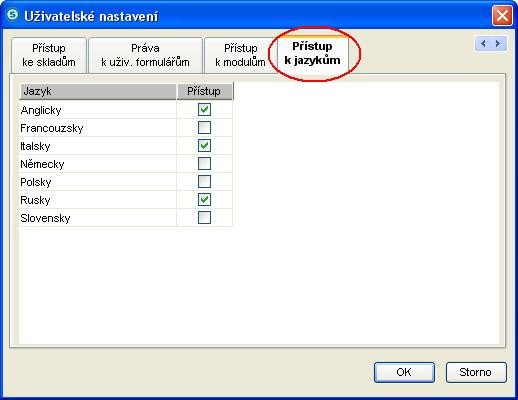Select the Přístup k jazykům tab

pos(312,53)
